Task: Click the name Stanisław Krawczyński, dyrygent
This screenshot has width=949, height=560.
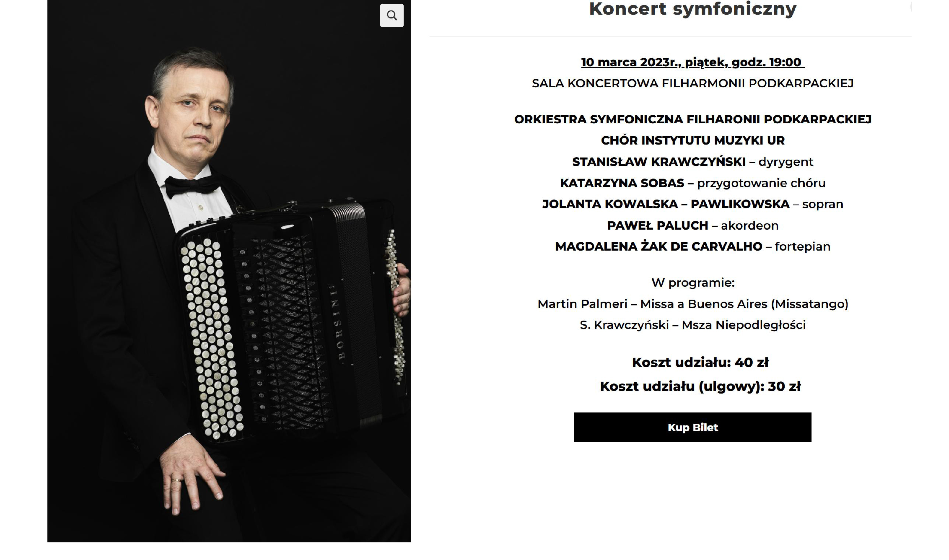Action: [x=692, y=162]
